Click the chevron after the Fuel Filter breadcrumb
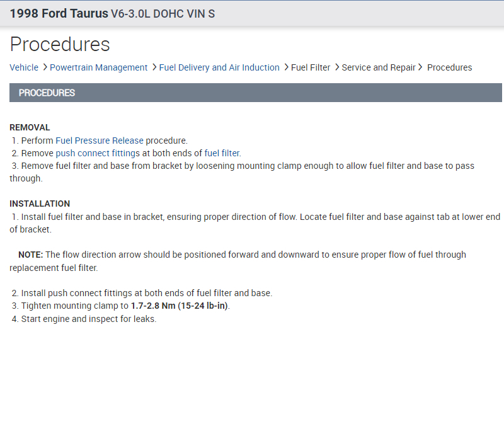Viewport: 504px width, 448px height. point(337,67)
